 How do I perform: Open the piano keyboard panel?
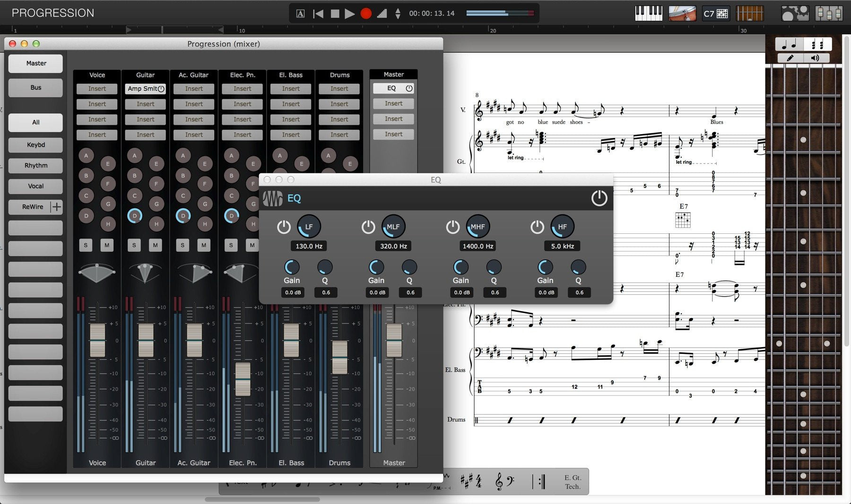pyautogui.click(x=649, y=13)
